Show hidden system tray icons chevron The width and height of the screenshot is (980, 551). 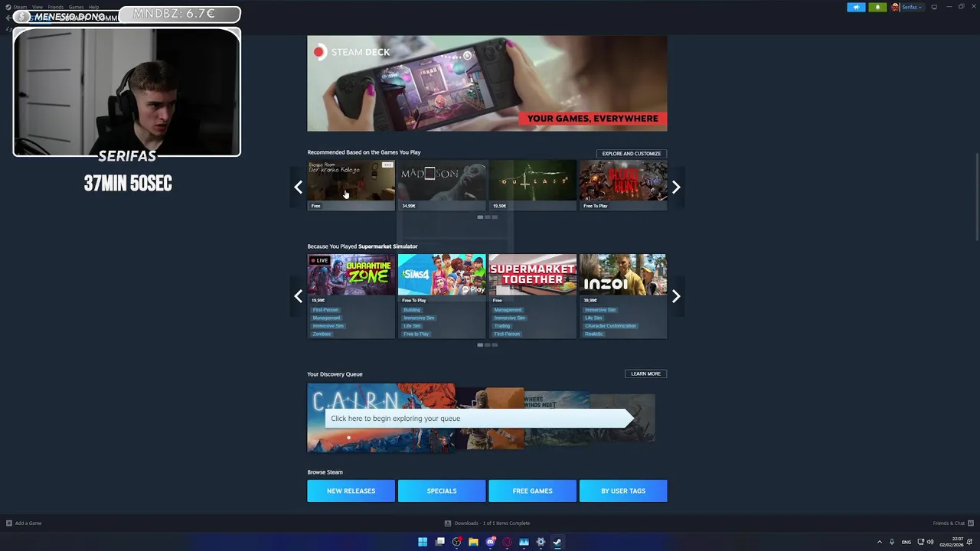click(x=879, y=542)
